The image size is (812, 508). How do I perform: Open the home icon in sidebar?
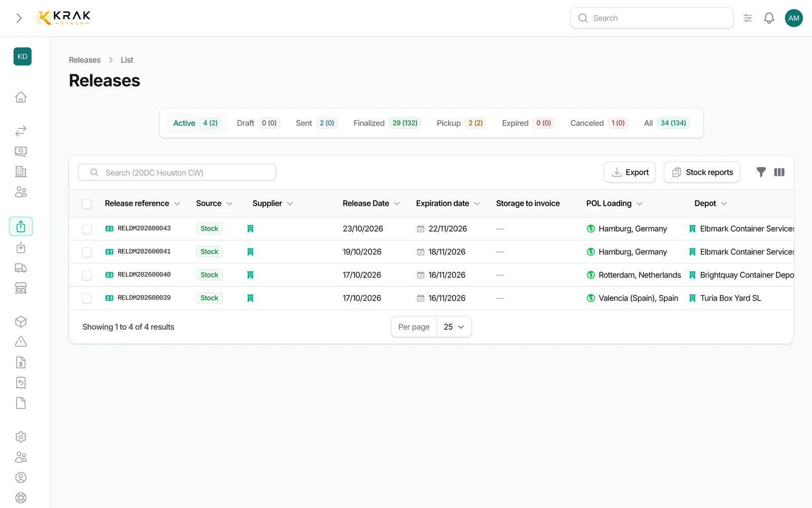pos(21,97)
